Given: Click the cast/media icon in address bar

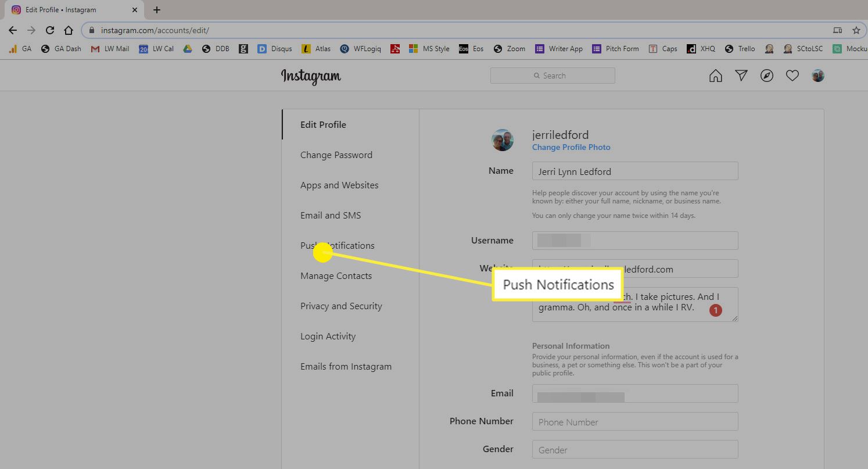Looking at the screenshot, I should point(837,30).
